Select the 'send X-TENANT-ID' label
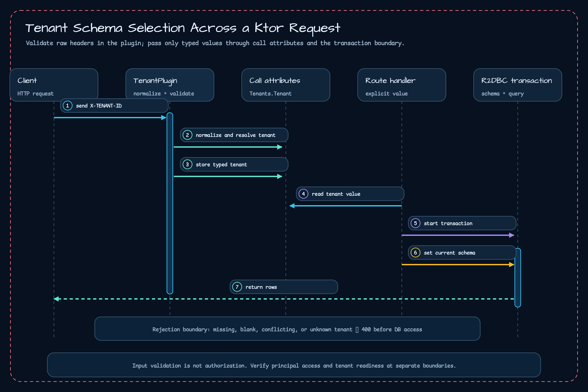 coord(99,106)
